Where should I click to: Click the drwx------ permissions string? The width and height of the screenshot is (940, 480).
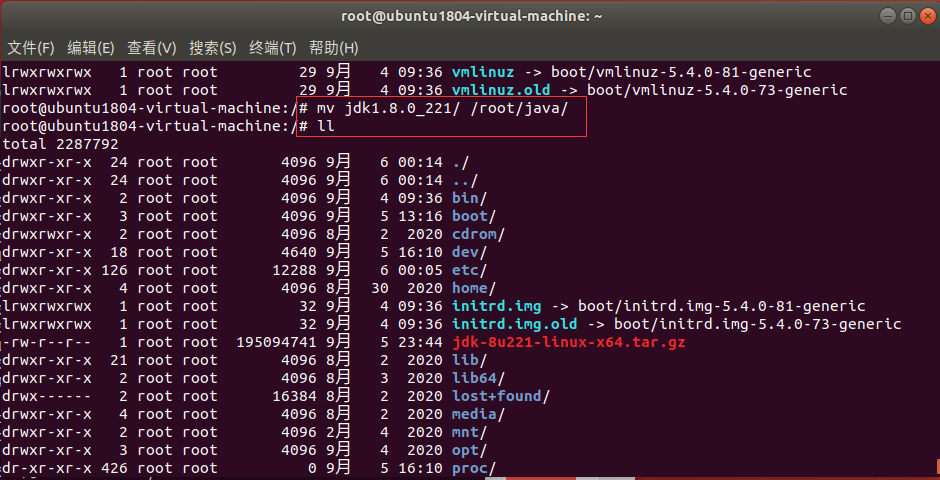(x=47, y=396)
